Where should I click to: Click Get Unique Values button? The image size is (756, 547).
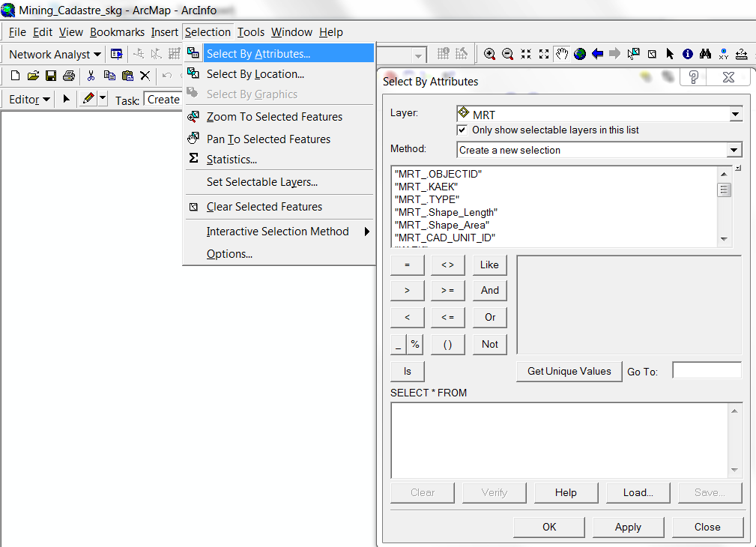[x=569, y=372]
